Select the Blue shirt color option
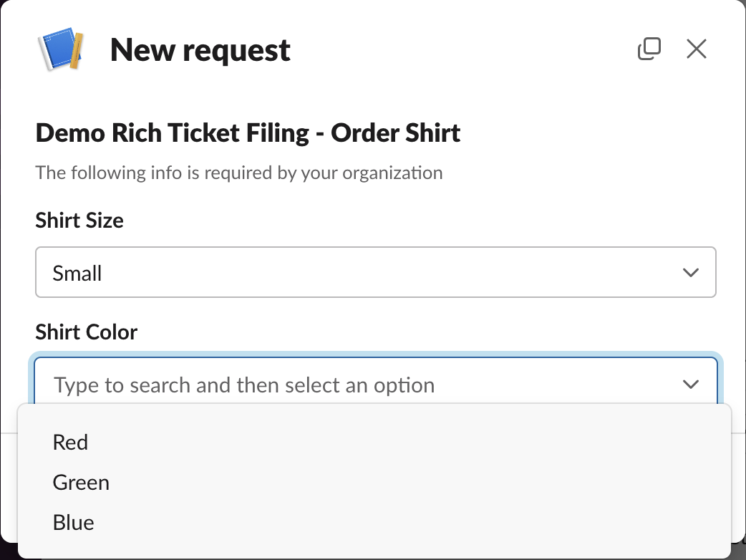This screenshot has width=746, height=560. [x=73, y=522]
